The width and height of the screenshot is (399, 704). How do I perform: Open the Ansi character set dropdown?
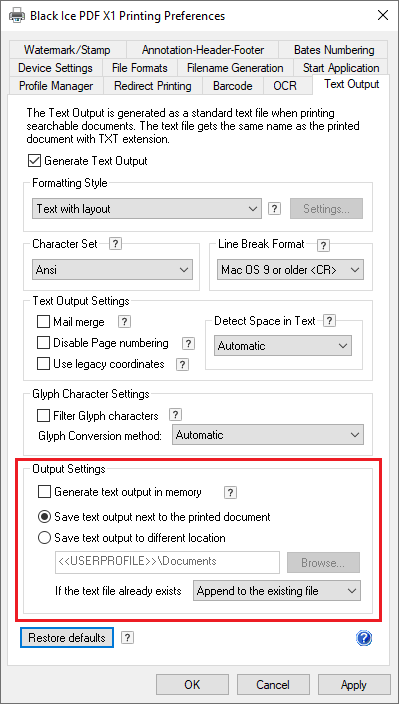tap(112, 270)
